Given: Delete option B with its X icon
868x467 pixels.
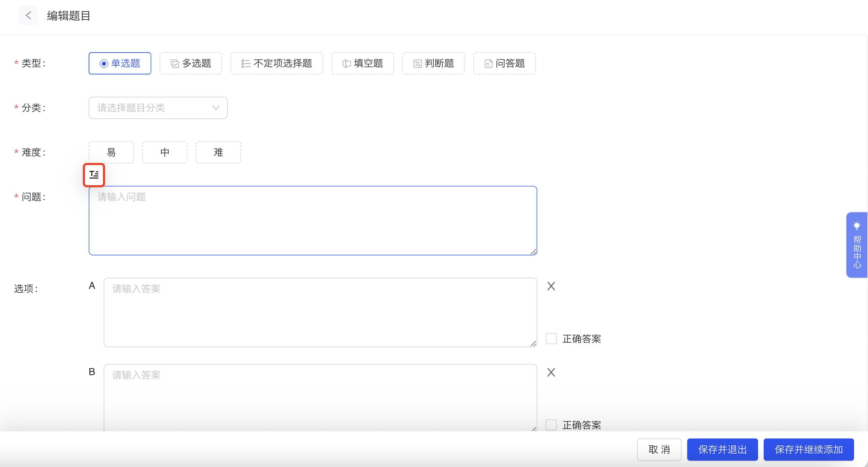Looking at the screenshot, I should click(551, 372).
